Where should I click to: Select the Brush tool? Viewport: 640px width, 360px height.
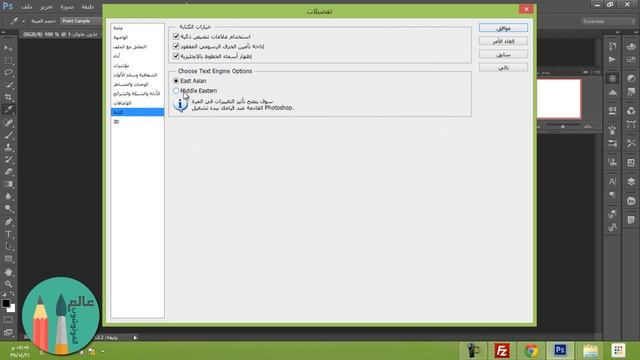(x=8, y=135)
